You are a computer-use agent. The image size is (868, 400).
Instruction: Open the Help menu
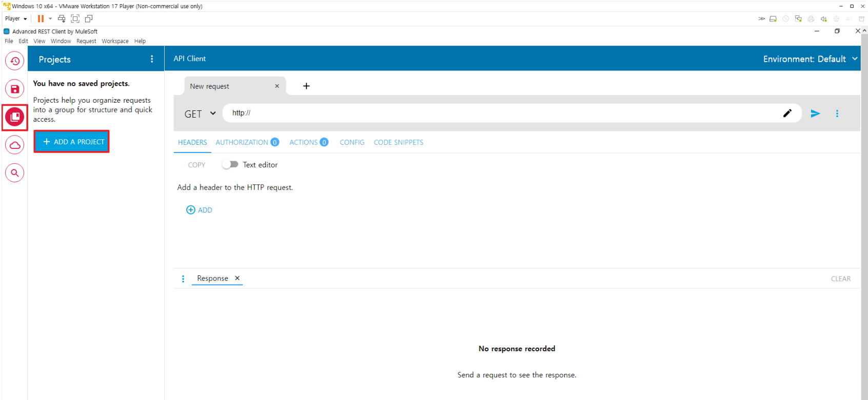click(140, 41)
